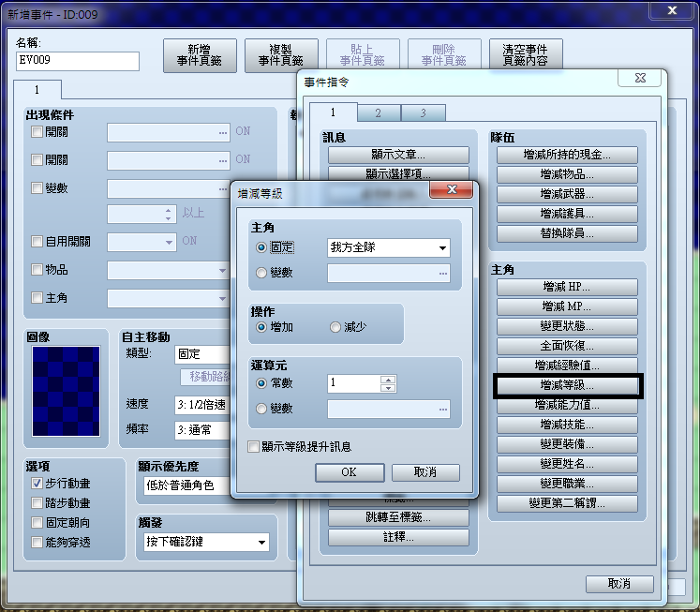Click the 替換隊員... command

click(567, 233)
